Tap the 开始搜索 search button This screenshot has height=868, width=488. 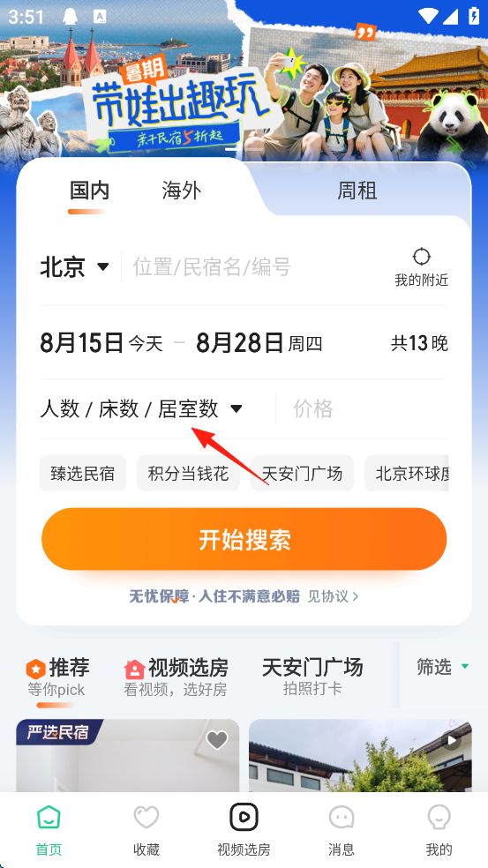tap(244, 539)
